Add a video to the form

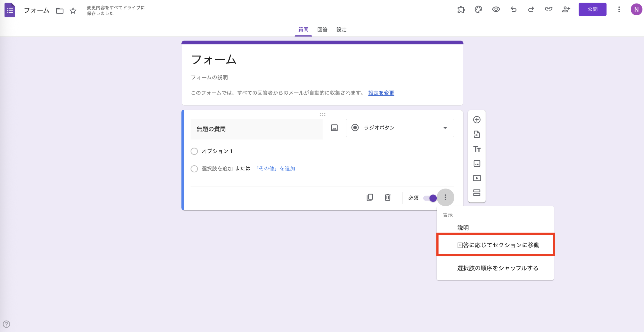pos(477,178)
